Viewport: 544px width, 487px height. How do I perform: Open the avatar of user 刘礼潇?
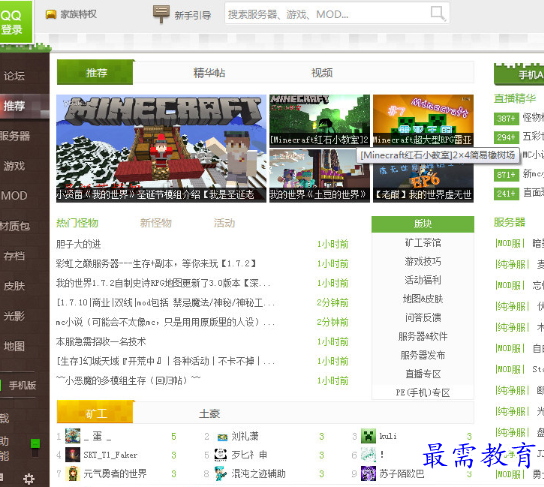222,437
